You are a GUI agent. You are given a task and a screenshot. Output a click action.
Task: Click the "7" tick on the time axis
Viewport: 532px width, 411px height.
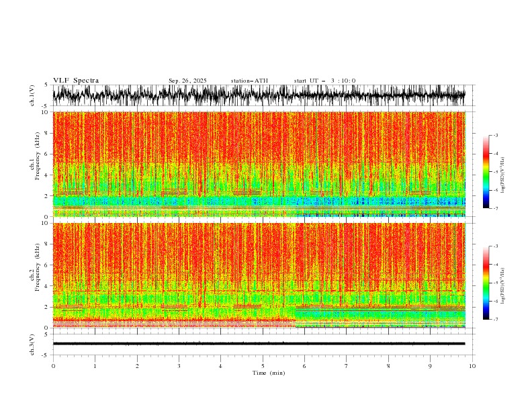click(x=347, y=366)
